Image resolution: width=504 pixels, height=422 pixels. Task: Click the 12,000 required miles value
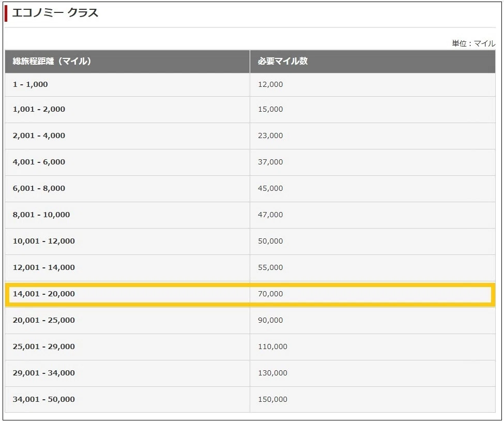270,85
